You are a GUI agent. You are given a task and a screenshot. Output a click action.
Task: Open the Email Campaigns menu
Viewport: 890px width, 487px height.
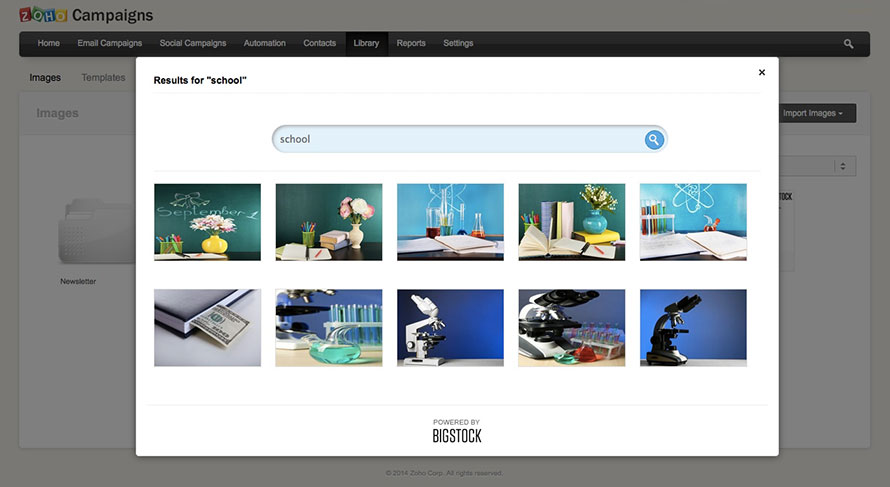pos(110,44)
